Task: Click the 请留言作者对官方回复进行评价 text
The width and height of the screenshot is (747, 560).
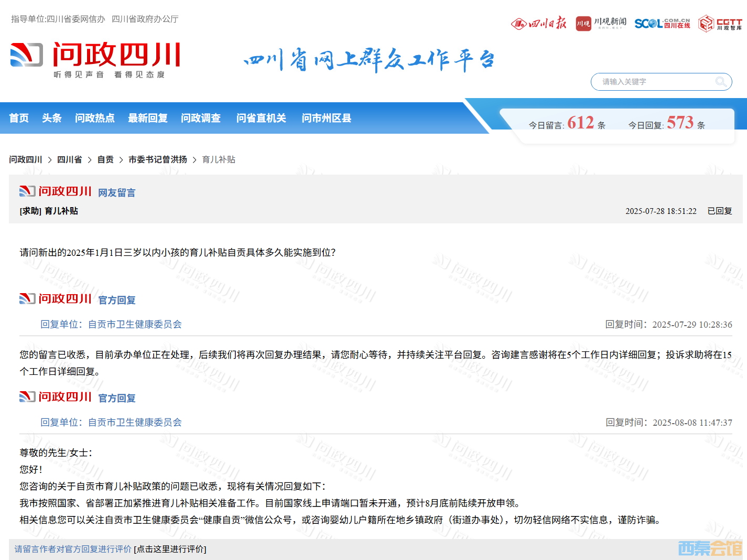Action: click(73, 549)
